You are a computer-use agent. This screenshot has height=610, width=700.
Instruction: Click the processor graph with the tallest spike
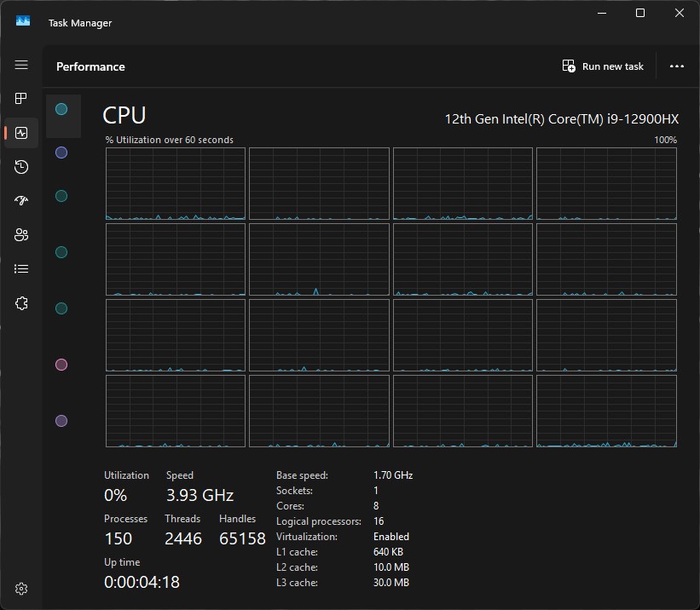pos(319,260)
